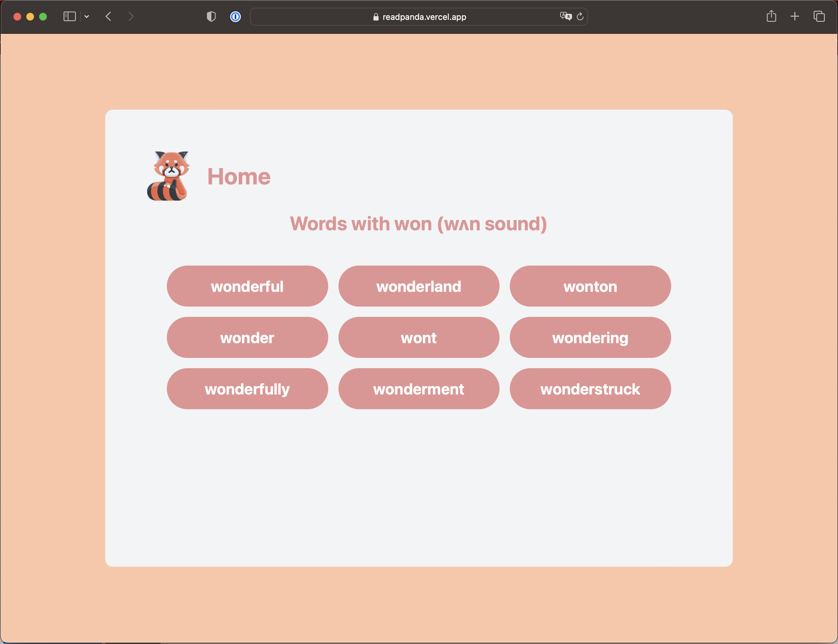Viewport: 838px width, 644px height.
Task: Show the tab overview
Action: 819,16
